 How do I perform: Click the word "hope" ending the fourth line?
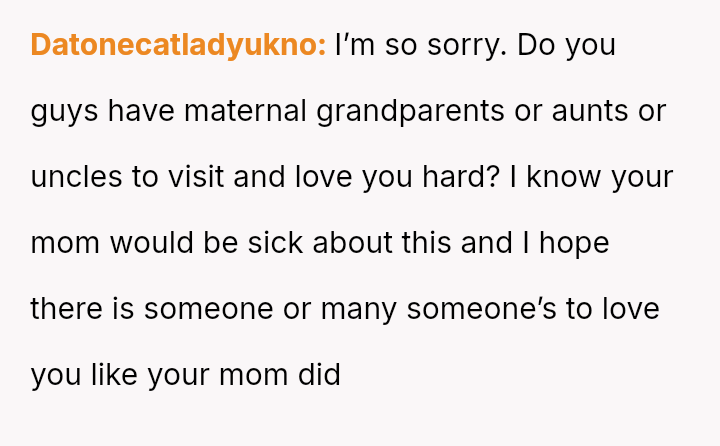(574, 244)
